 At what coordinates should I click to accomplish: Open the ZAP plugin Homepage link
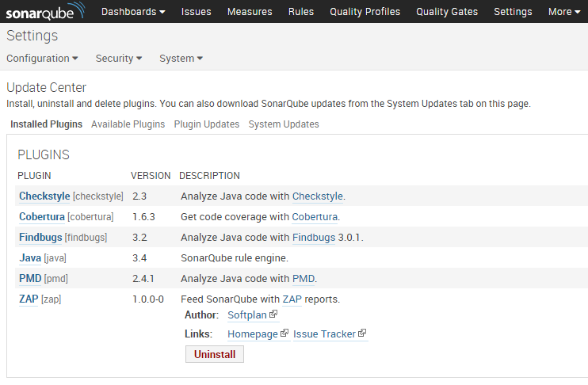coord(253,334)
